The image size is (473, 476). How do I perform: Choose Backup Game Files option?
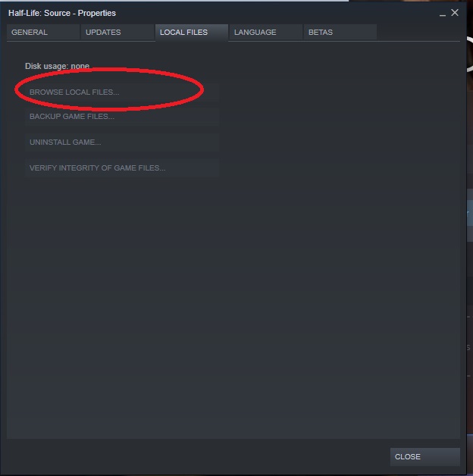point(122,116)
